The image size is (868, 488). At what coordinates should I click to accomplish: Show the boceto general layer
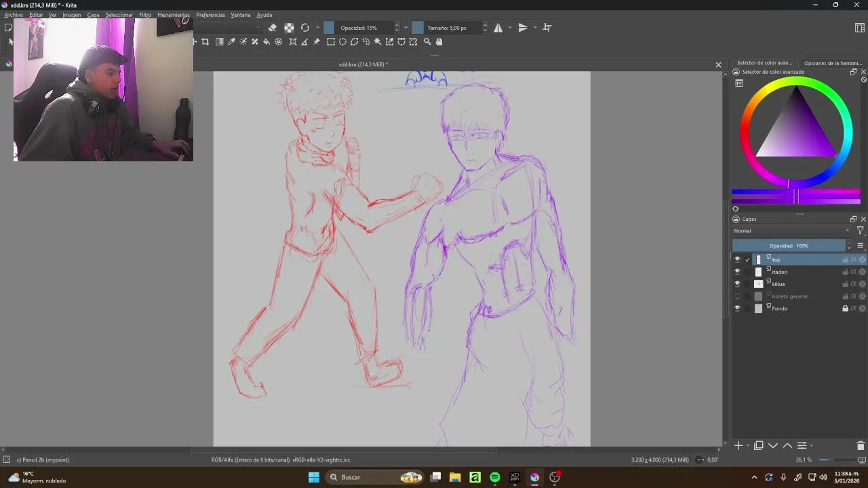(x=737, y=296)
